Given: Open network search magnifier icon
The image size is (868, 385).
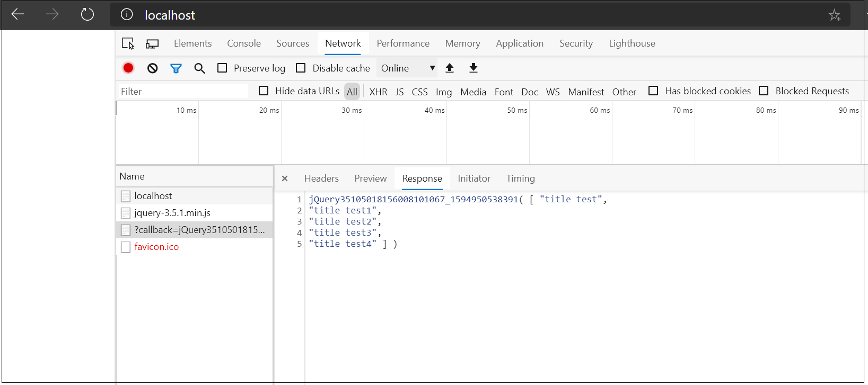Looking at the screenshot, I should [x=199, y=68].
